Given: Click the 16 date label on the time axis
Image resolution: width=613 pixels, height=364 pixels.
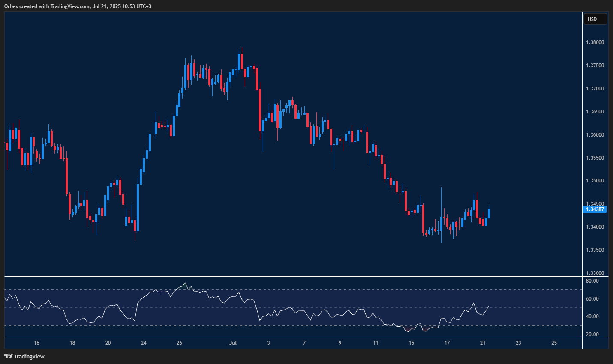Looking at the screenshot, I should (36, 343).
